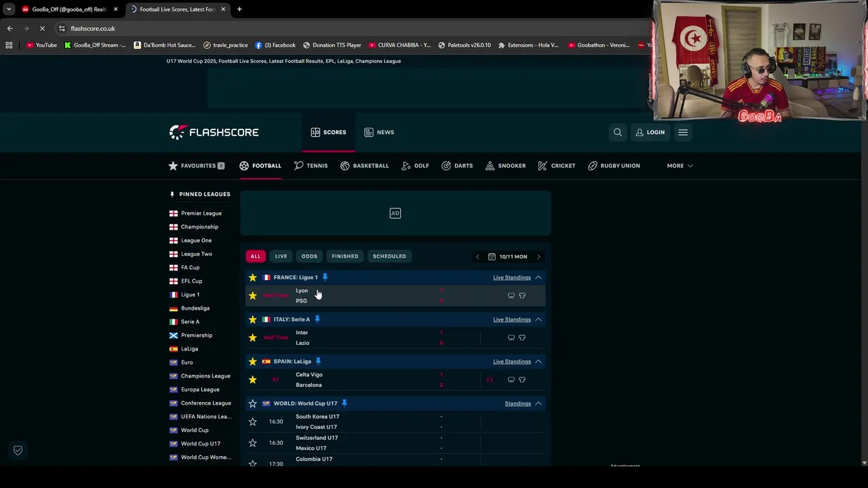Open Live Standings for Serie A
The image size is (868, 488).
[x=512, y=319]
